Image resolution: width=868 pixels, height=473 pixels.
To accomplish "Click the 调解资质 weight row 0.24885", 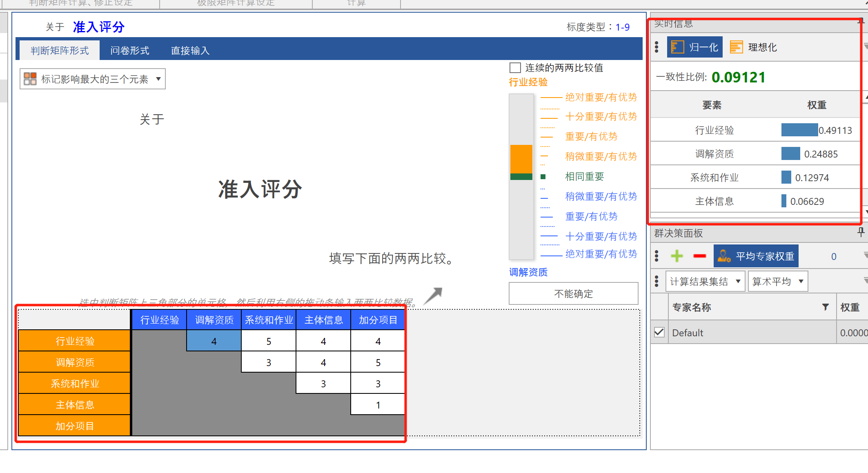I will pyautogui.click(x=755, y=154).
